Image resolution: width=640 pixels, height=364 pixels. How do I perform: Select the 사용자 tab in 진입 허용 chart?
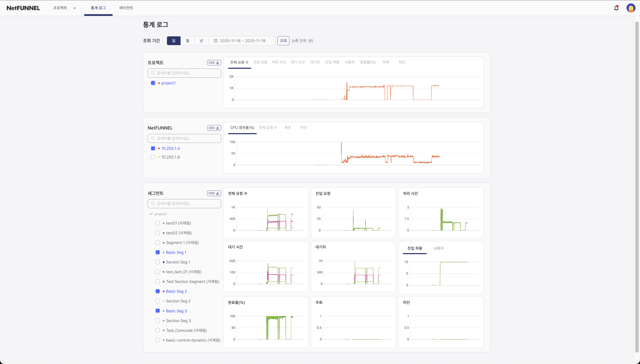(438, 248)
